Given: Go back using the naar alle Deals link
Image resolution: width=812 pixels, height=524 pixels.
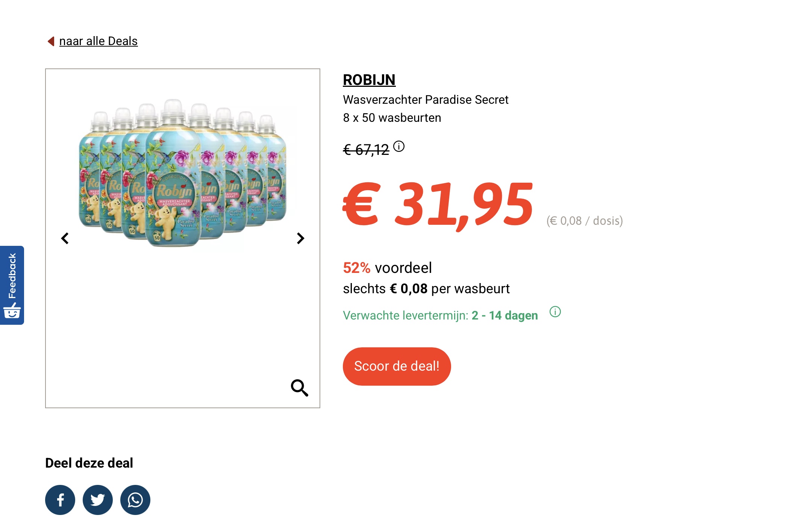Looking at the screenshot, I should pos(98,41).
